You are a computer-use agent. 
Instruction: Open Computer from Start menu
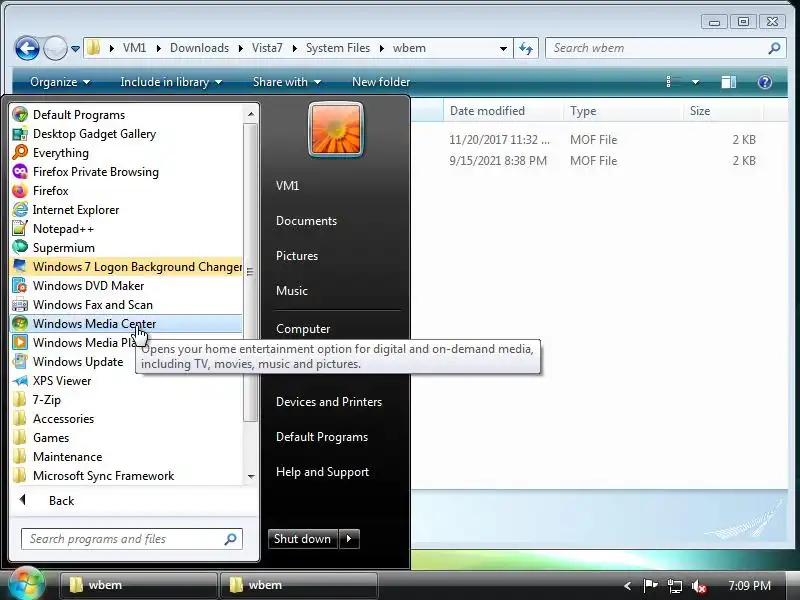pyautogui.click(x=303, y=329)
